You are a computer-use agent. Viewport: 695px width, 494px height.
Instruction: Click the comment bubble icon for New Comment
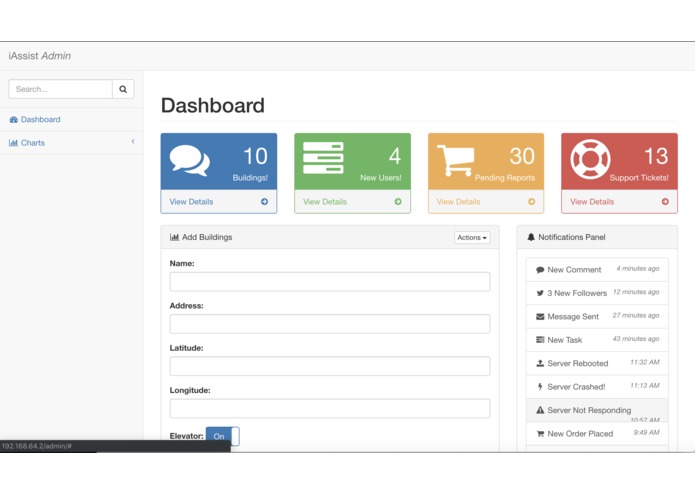pyautogui.click(x=540, y=270)
